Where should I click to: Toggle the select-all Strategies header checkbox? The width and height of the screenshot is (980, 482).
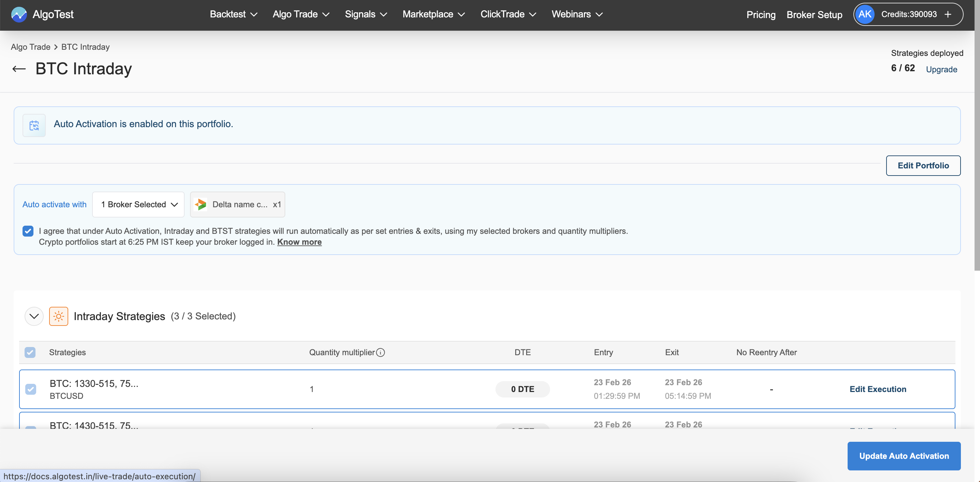30,352
